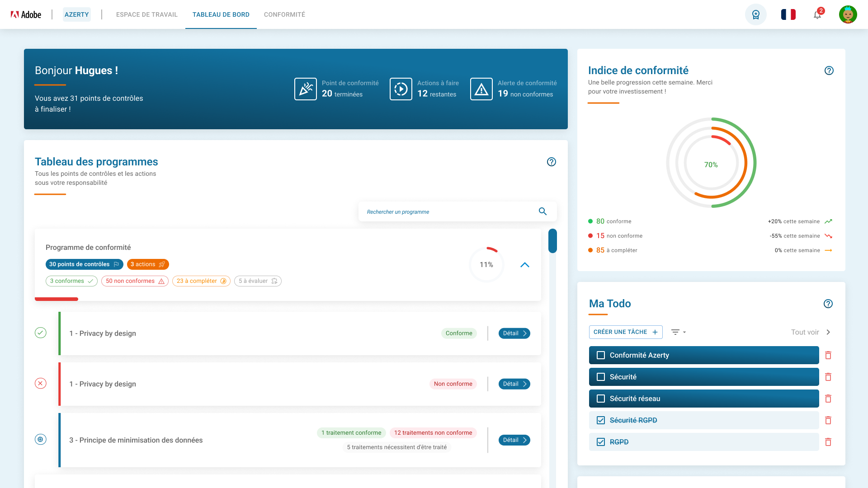
Task: Click the Conforme status label
Action: pos(459,333)
